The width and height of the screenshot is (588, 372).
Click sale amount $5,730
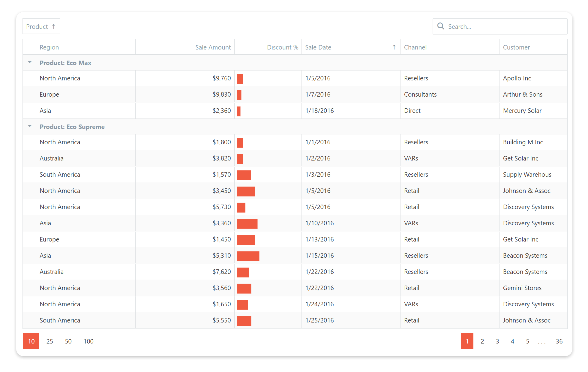click(x=222, y=207)
